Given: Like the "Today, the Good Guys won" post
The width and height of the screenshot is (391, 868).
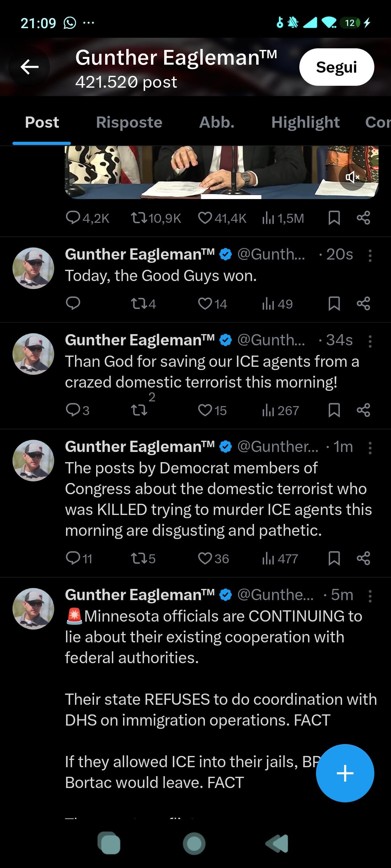Looking at the screenshot, I should 205,304.
